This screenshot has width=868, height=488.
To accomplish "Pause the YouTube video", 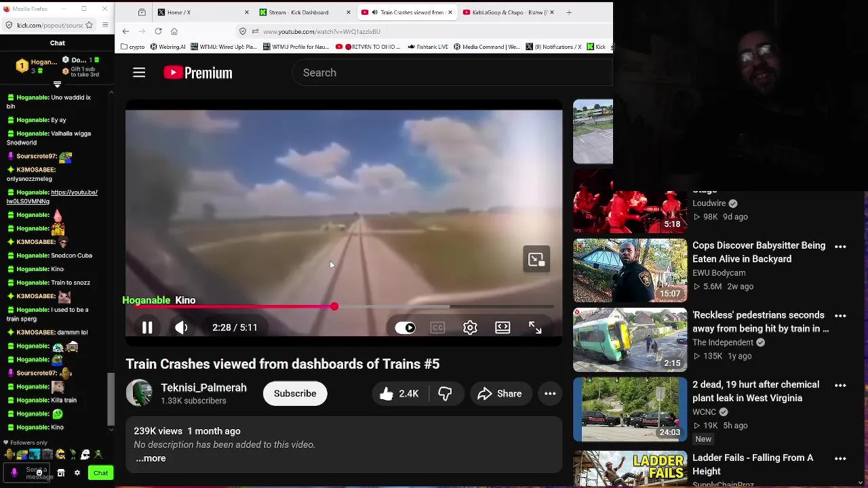I will pyautogui.click(x=147, y=327).
